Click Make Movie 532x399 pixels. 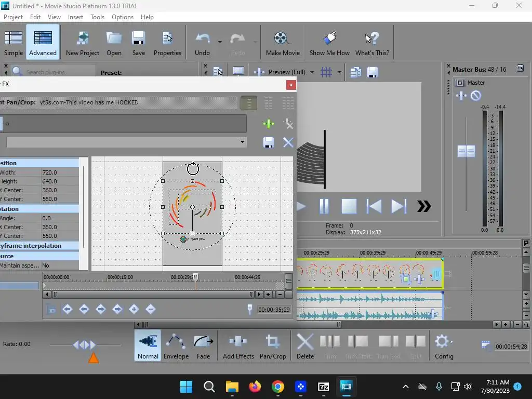tap(283, 43)
